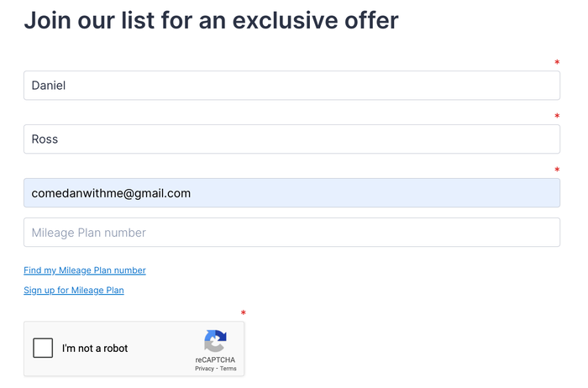Click the red asterisk above the Ross field
This screenshot has height=388, width=588.
(x=557, y=116)
